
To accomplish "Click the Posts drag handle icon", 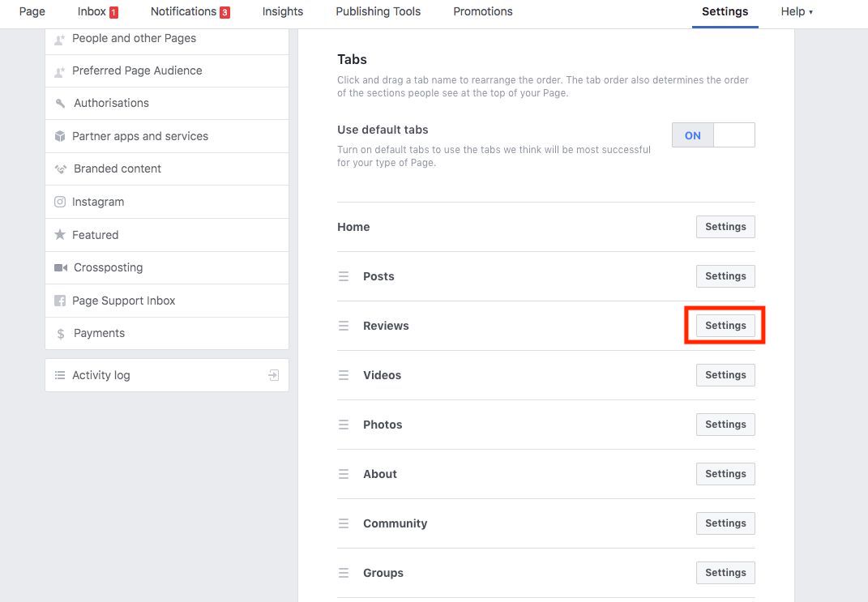I will point(344,276).
